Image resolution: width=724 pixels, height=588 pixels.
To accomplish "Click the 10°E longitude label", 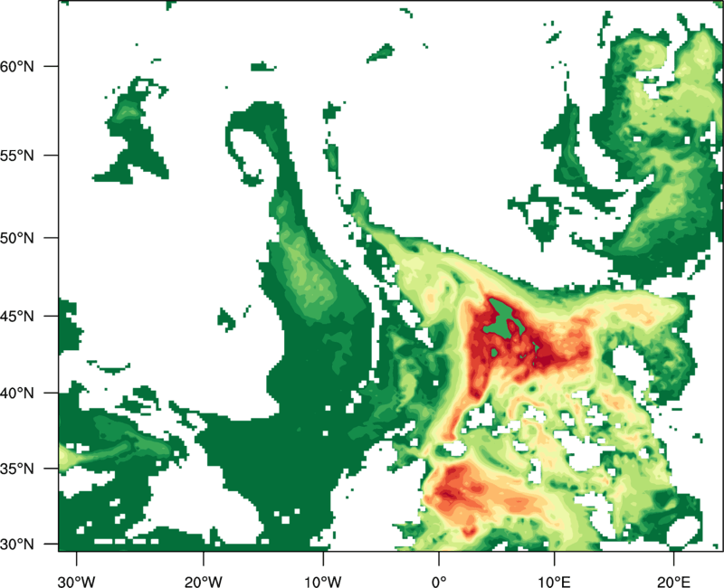I will pyautogui.click(x=554, y=582).
